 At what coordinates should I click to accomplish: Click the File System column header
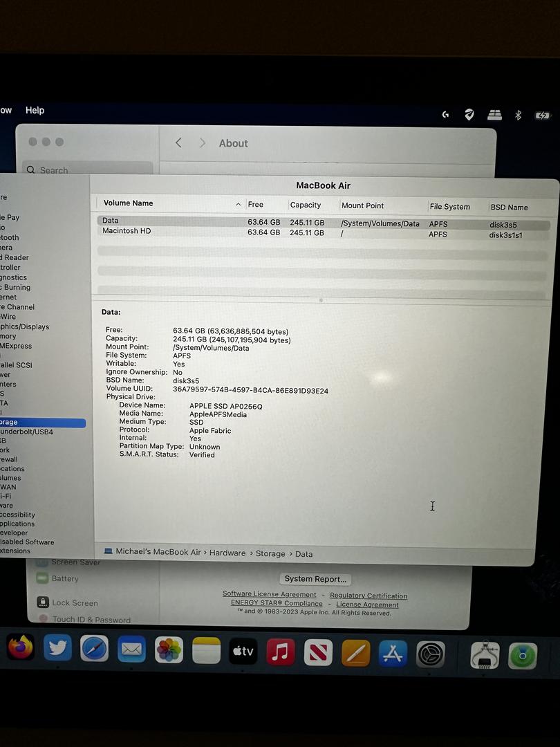449,206
